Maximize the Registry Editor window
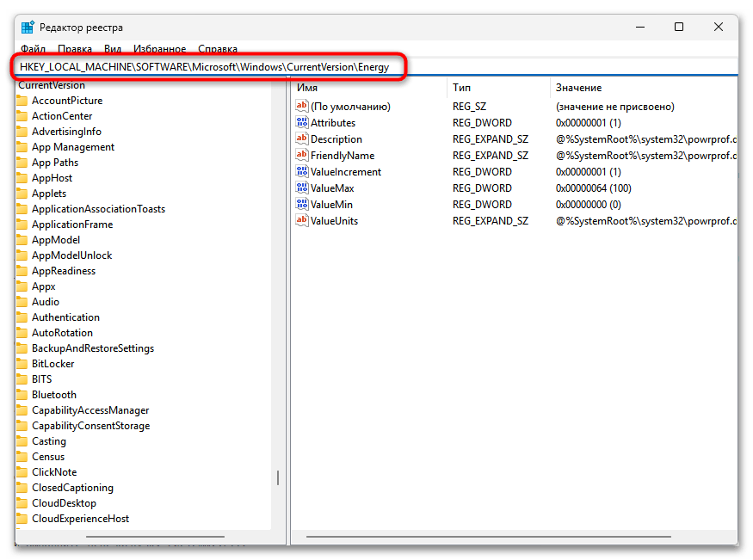This screenshot has height=560, width=753. click(679, 28)
